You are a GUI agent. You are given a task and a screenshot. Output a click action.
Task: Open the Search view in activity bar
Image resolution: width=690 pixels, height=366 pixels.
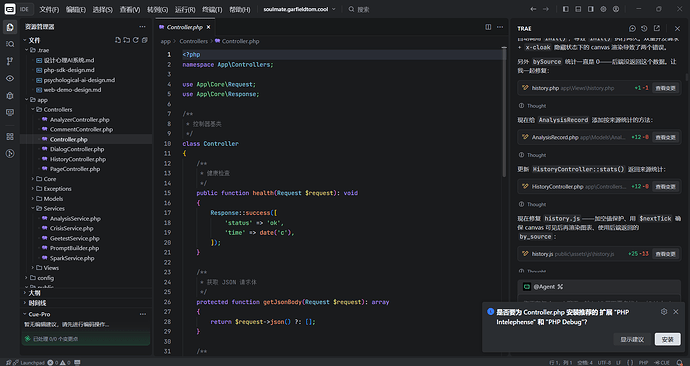click(10, 44)
